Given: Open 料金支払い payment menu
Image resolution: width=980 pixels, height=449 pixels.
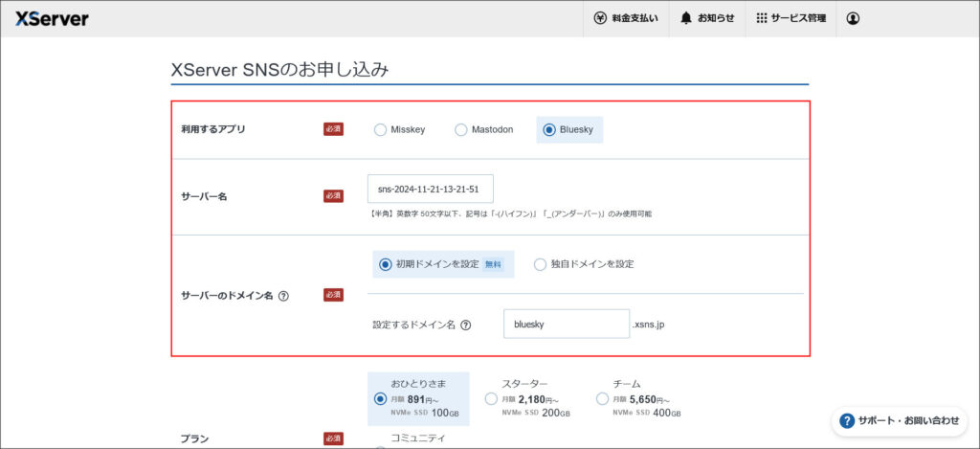Looking at the screenshot, I should coord(626,19).
